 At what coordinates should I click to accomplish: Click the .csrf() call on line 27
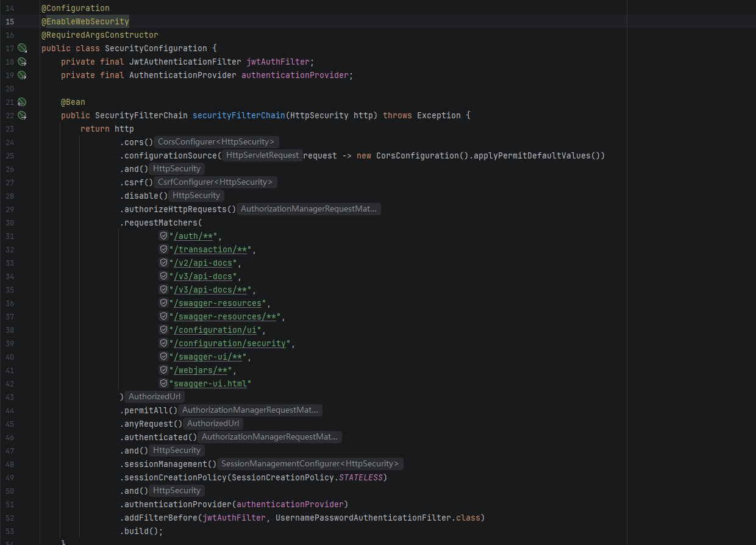[x=137, y=182]
